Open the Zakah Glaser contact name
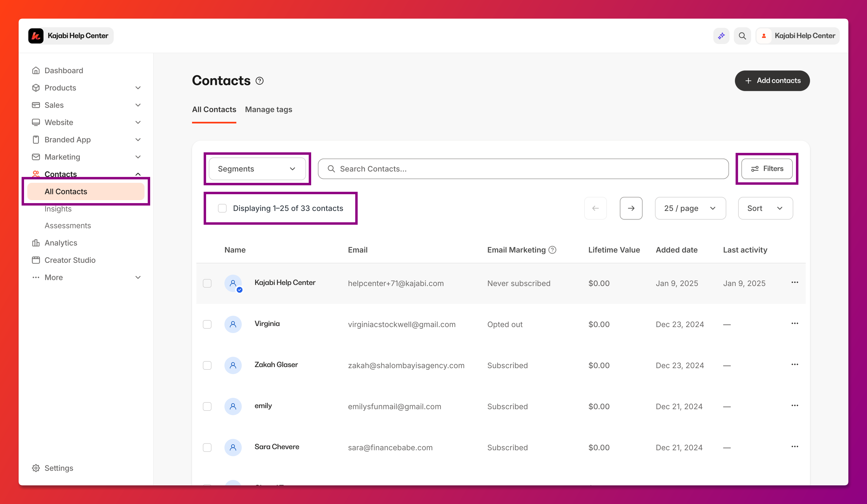Image resolution: width=867 pixels, height=504 pixels. click(x=276, y=365)
